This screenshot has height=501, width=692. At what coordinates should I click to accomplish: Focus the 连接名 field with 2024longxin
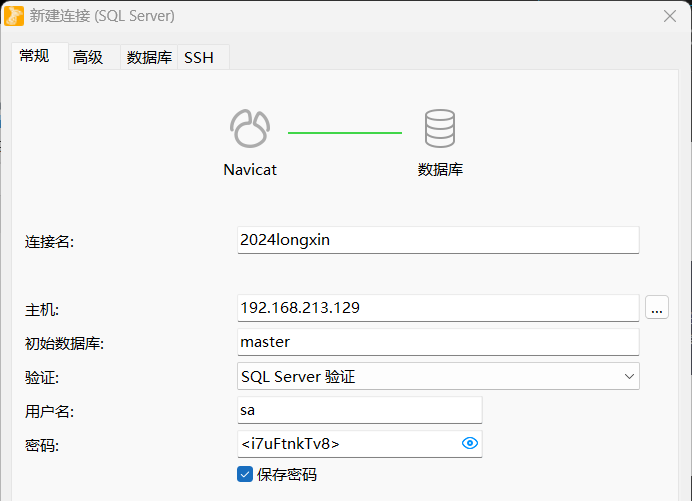click(x=438, y=240)
